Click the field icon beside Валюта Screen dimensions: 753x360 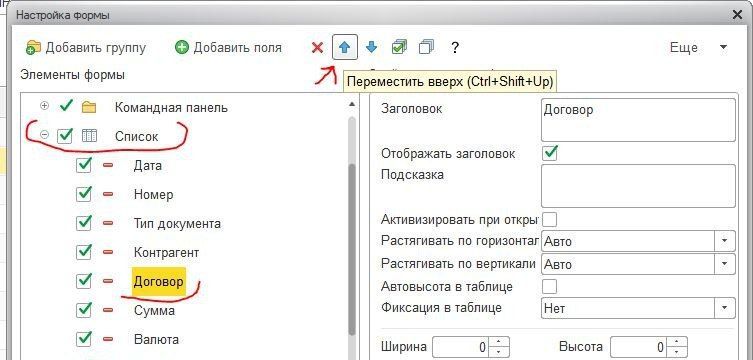(108, 339)
